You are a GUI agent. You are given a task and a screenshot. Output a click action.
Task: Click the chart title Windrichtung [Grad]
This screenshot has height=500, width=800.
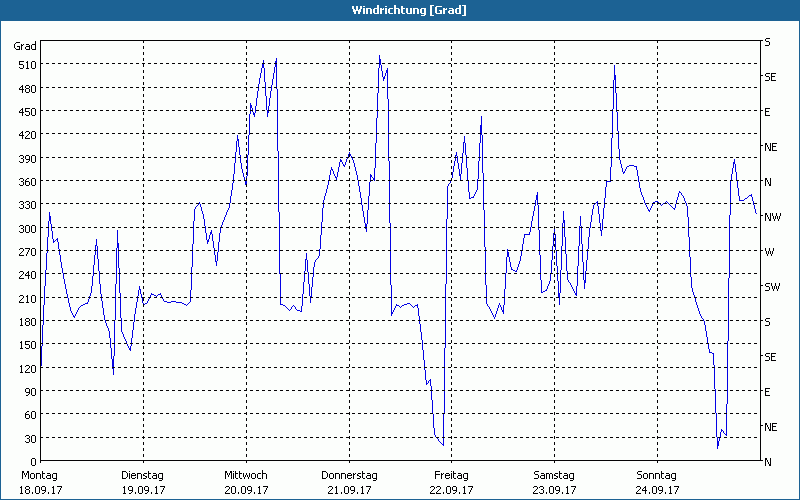pyautogui.click(x=409, y=10)
